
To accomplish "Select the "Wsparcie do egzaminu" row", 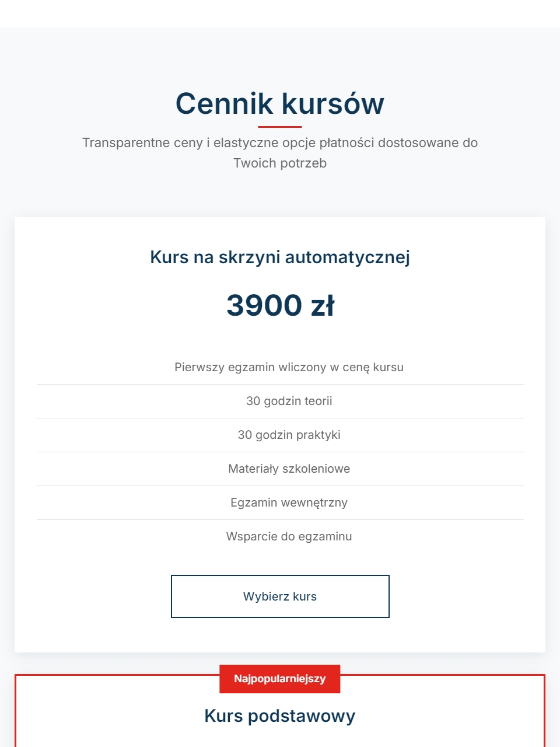I will click(x=289, y=536).
